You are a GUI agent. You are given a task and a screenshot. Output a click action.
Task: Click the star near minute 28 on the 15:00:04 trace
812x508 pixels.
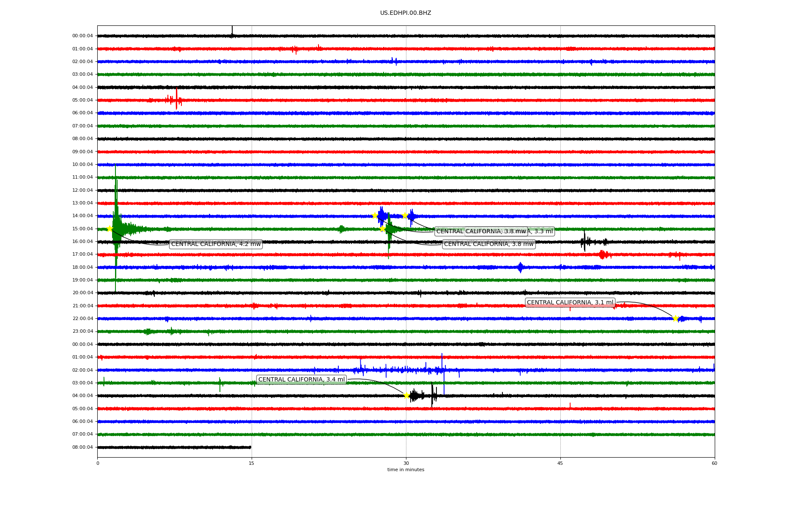tap(383, 229)
